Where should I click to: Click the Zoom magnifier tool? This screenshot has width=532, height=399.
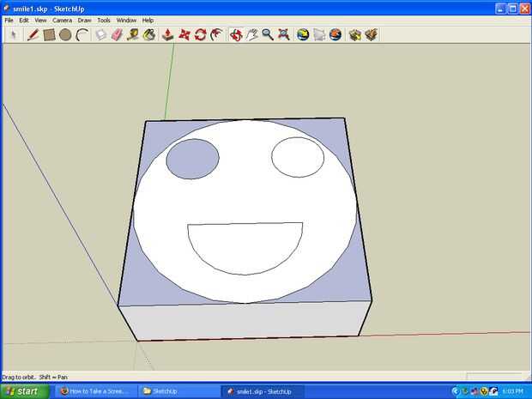268,35
